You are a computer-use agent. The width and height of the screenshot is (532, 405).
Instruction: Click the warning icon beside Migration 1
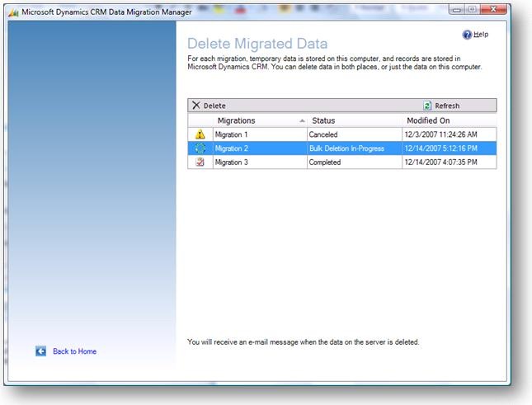(x=200, y=134)
